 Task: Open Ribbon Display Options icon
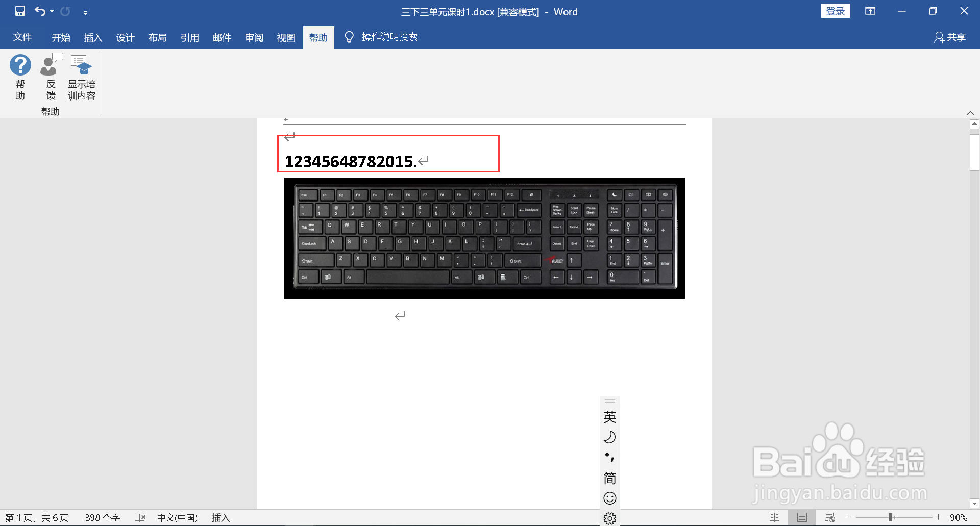click(x=870, y=11)
